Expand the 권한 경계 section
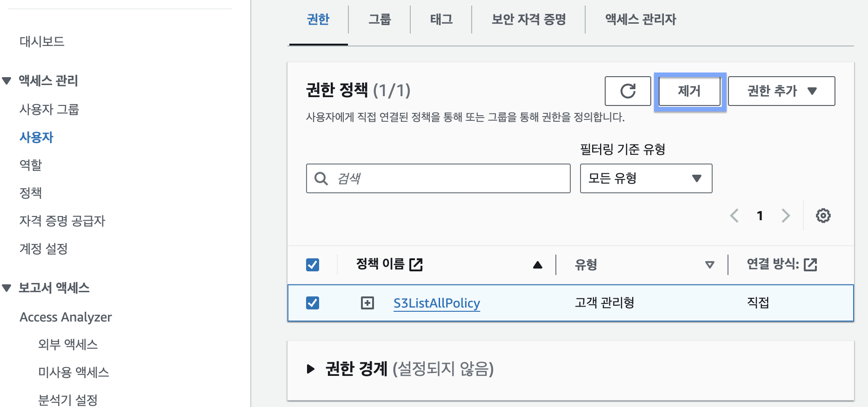 [311, 369]
